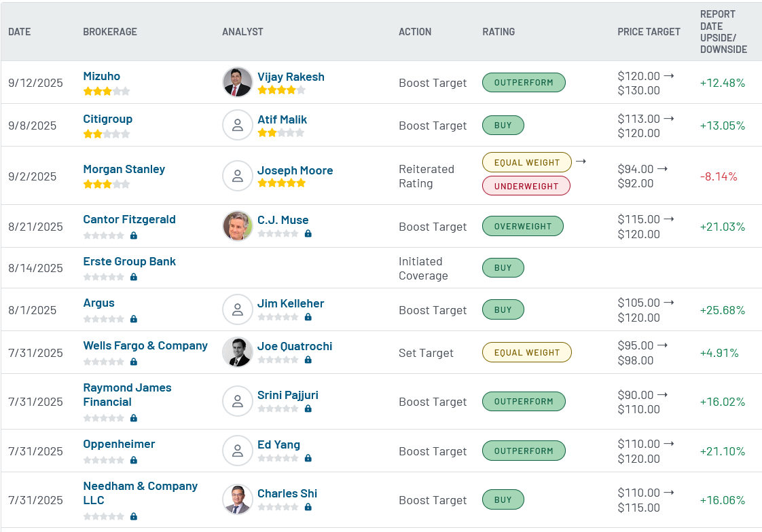The image size is (762, 532).
Task: Open the Morgan Stanley brokerage link
Action: click(x=124, y=169)
